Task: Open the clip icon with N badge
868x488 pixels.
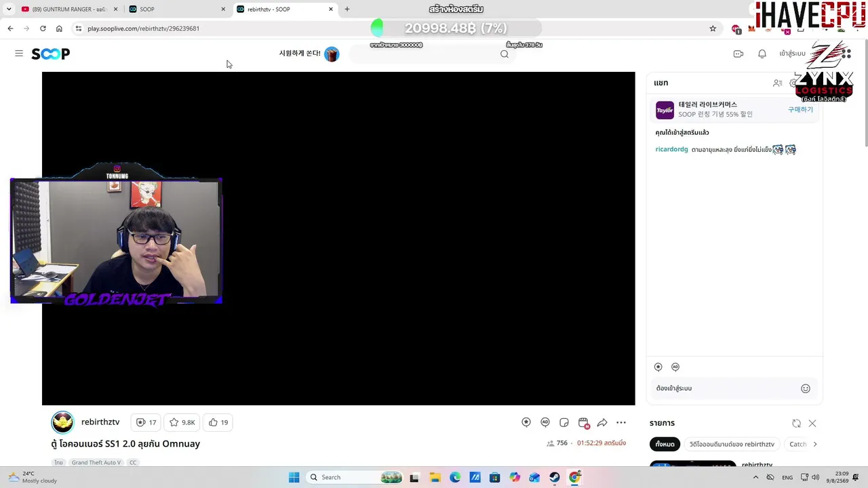Action: pyautogui.click(x=583, y=423)
